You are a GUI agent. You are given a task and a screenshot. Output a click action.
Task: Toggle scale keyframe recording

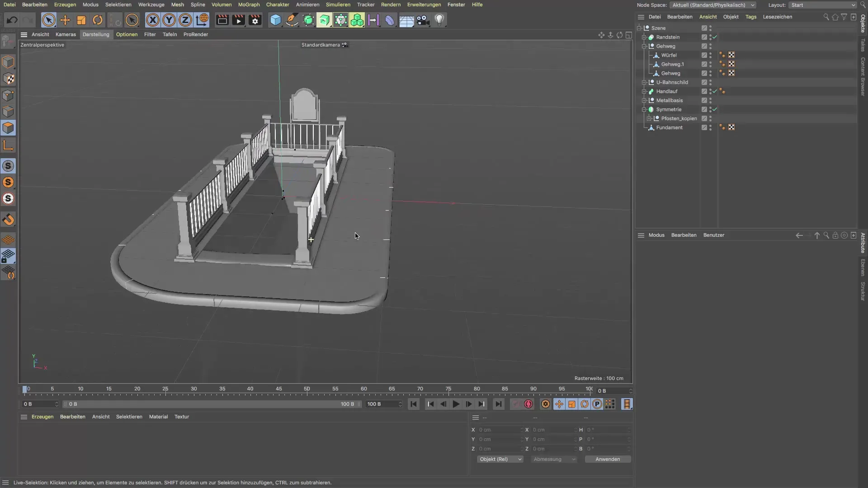click(x=572, y=404)
